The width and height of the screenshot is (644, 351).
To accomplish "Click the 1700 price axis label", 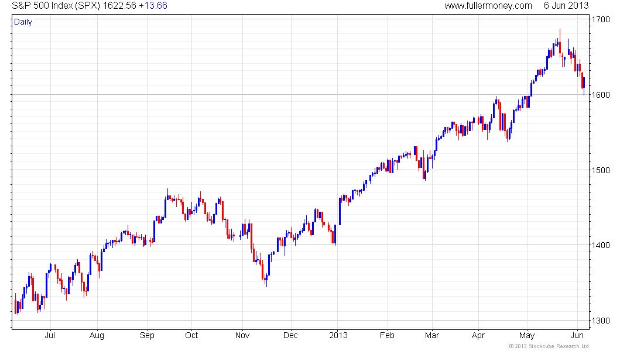I will point(601,19).
